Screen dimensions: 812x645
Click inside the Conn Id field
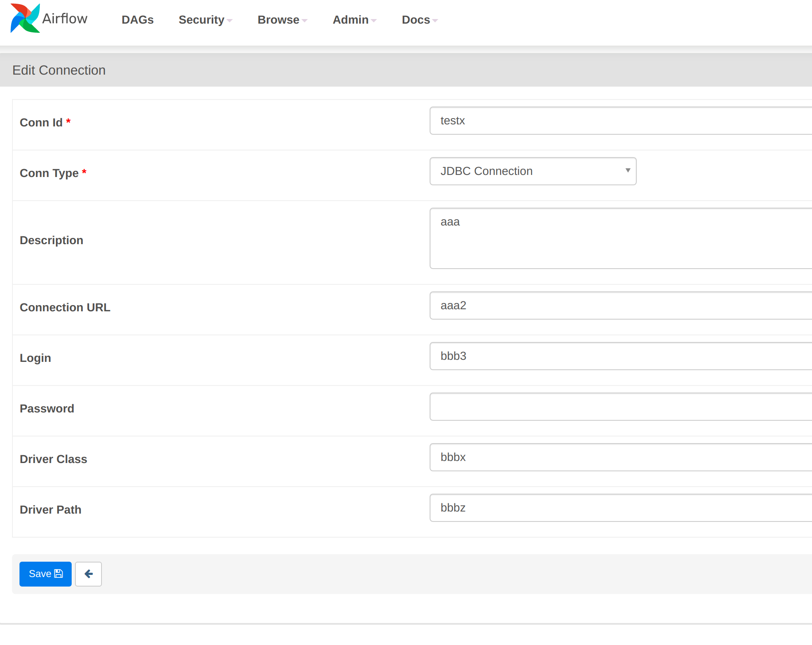coord(580,121)
